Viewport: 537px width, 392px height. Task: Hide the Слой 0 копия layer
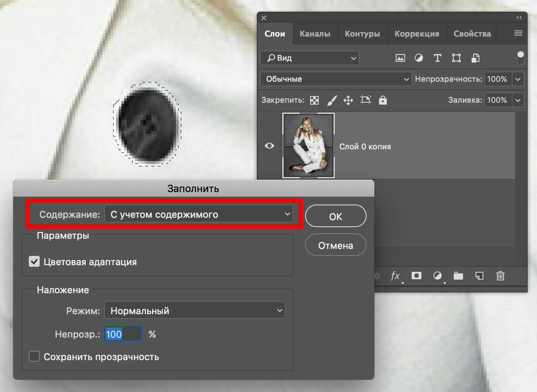pyautogui.click(x=269, y=146)
